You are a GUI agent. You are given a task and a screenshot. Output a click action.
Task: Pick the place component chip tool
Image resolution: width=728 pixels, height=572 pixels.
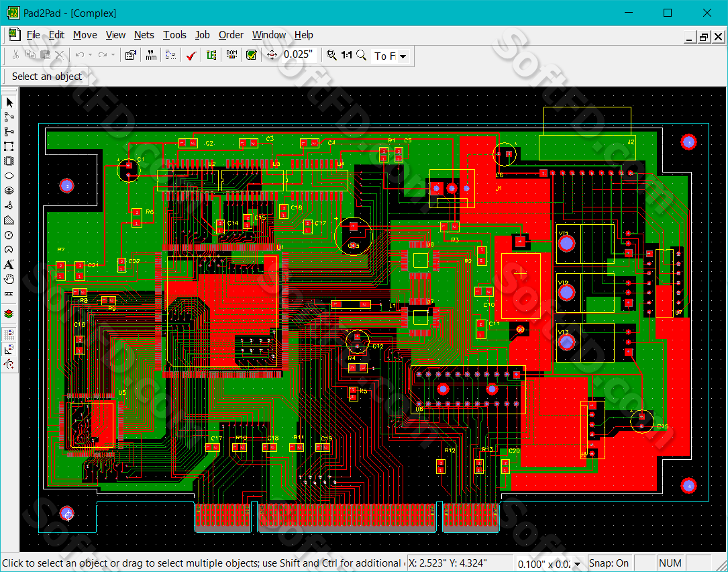coord(9,161)
